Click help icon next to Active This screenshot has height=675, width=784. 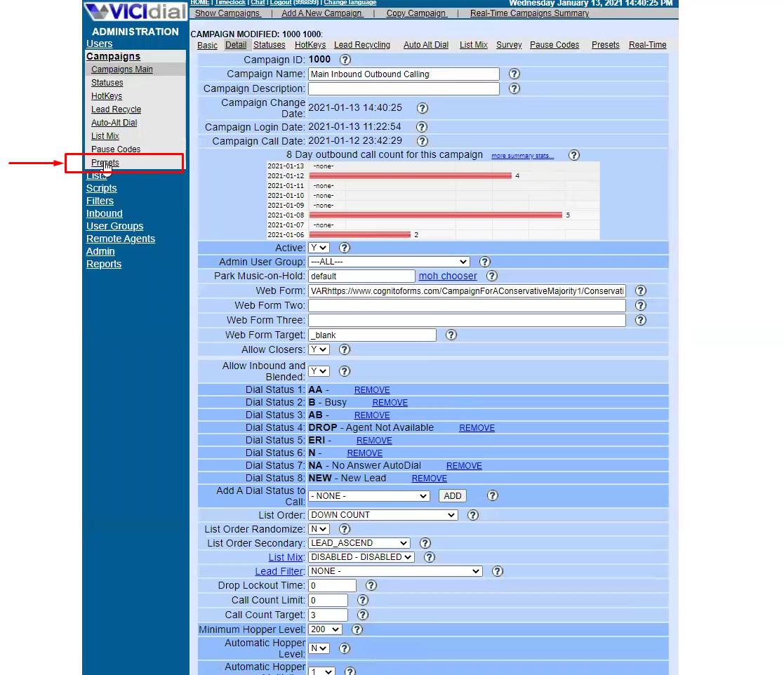tap(345, 248)
